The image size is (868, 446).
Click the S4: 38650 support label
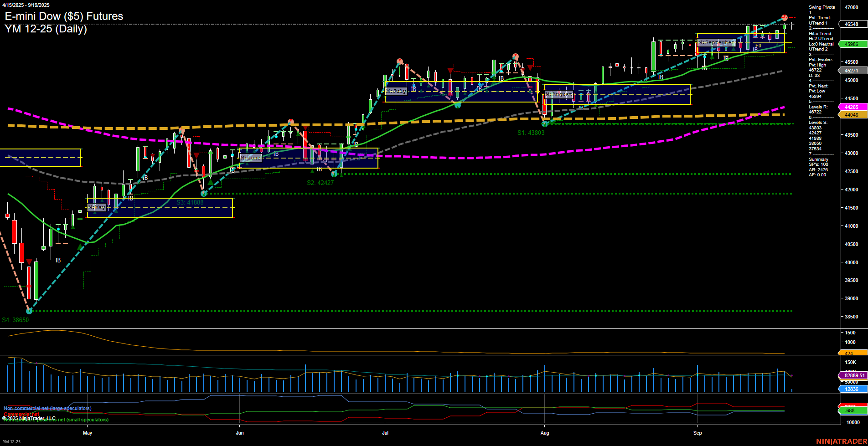tap(15, 320)
